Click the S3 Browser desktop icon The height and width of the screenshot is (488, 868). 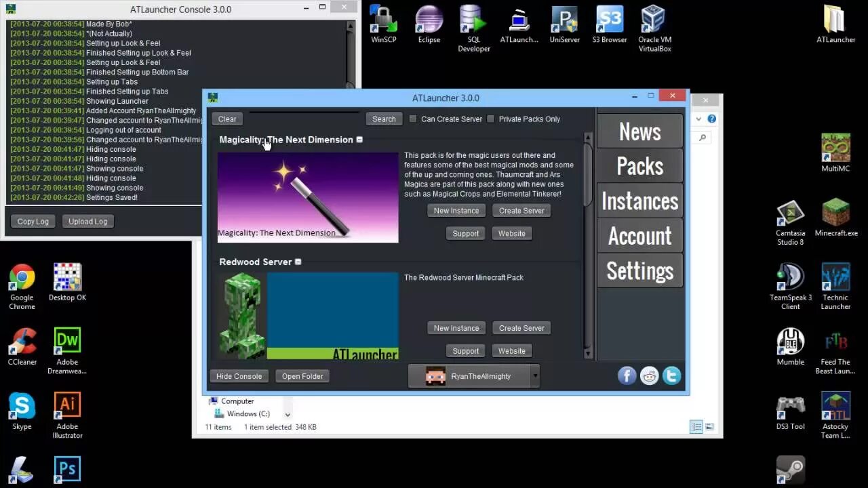tap(610, 25)
